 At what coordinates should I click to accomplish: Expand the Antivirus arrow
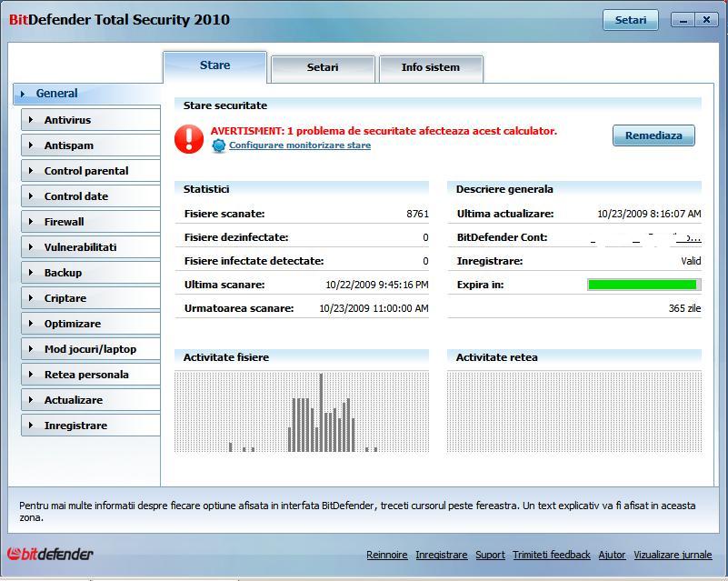31,120
